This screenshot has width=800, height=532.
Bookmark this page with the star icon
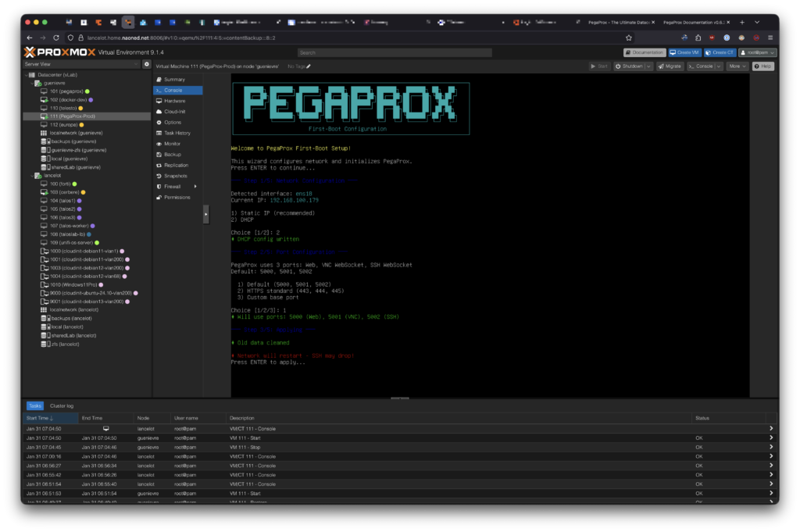click(x=629, y=37)
